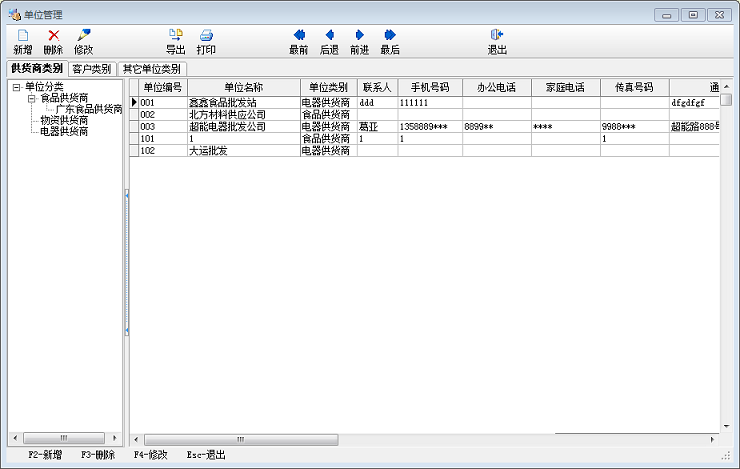Select 广东食品供货商 in the tree
740x469 pixels.
point(89,109)
